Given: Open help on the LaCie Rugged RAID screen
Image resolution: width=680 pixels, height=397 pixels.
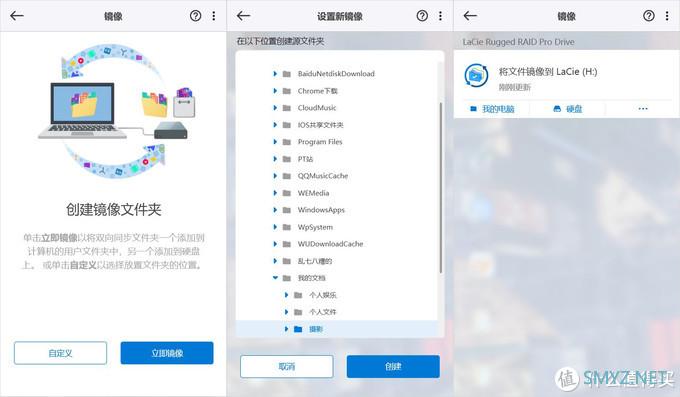Looking at the screenshot, I should tap(649, 16).
